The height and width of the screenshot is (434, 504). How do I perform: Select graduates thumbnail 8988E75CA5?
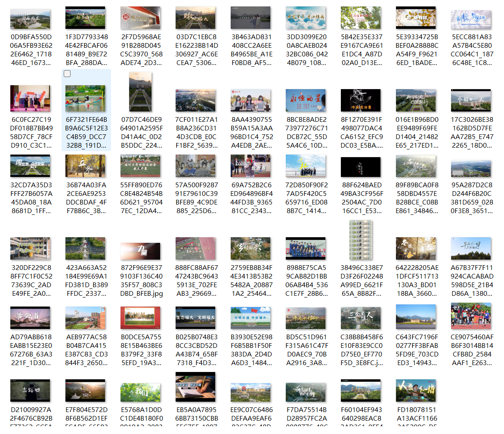[306, 248]
